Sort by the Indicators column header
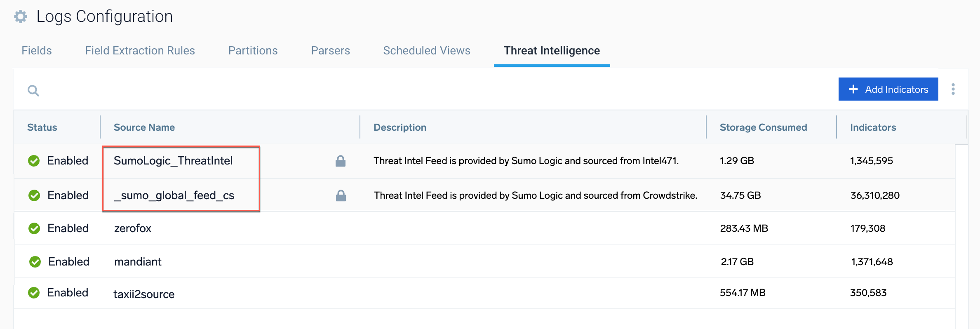Image resolution: width=980 pixels, height=329 pixels. click(873, 127)
